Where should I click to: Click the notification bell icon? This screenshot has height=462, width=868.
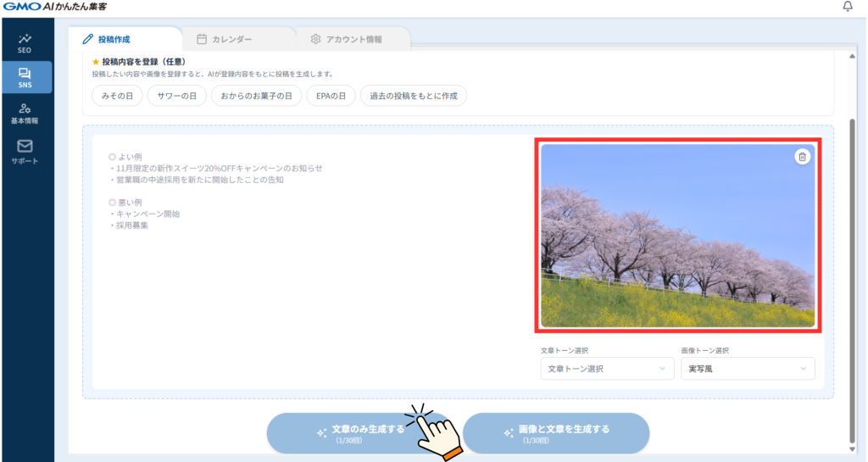tap(848, 7)
